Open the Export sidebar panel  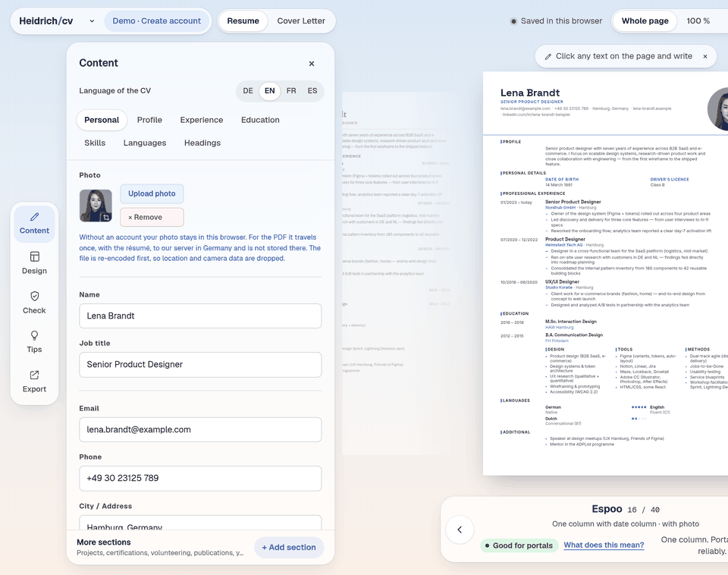[x=34, y=382]
